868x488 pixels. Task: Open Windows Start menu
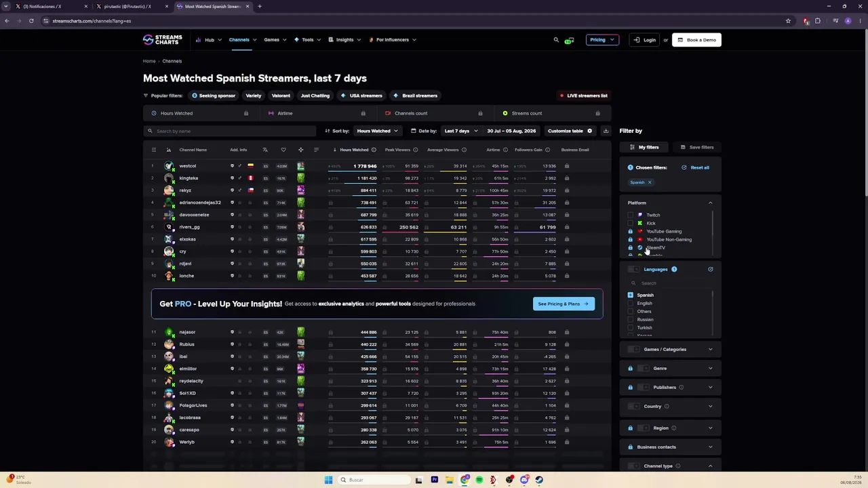point(328,480)
